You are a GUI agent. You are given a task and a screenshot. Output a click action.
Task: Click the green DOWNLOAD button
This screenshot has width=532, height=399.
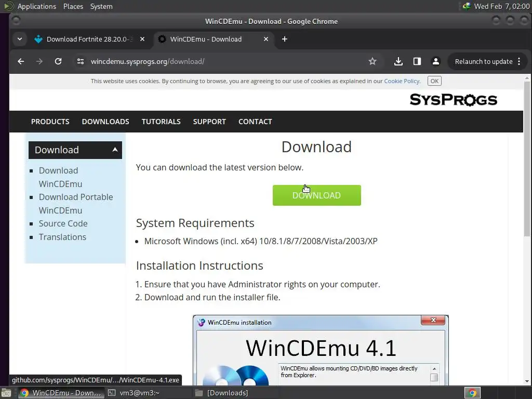316,195
